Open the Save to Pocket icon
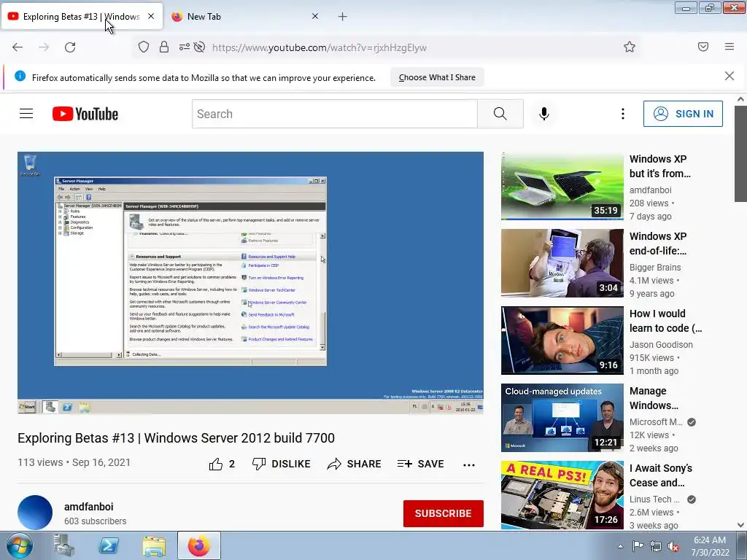Image resolution: width=747 pixels, height=560 pixels. pyautogui.click(x=703, y=47)
